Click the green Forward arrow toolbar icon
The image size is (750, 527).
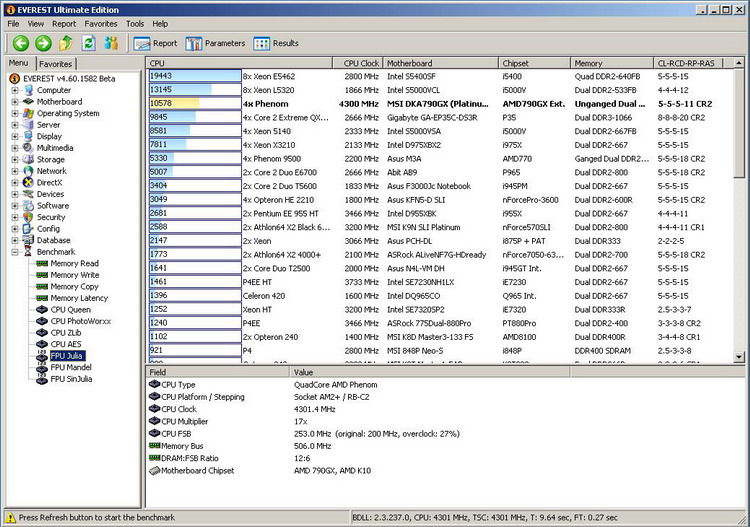point(43,43)
